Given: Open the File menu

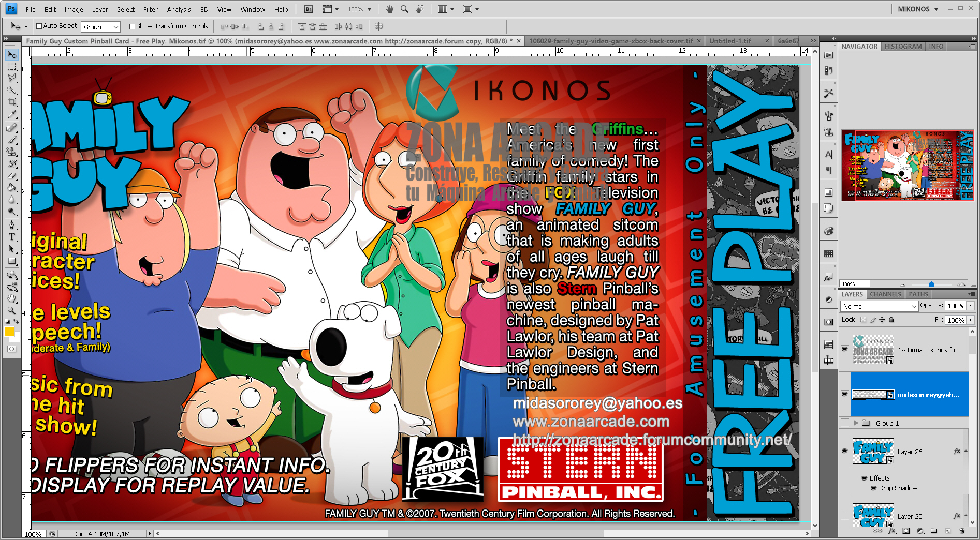Looking at the screenshot, I should [31, 9].
